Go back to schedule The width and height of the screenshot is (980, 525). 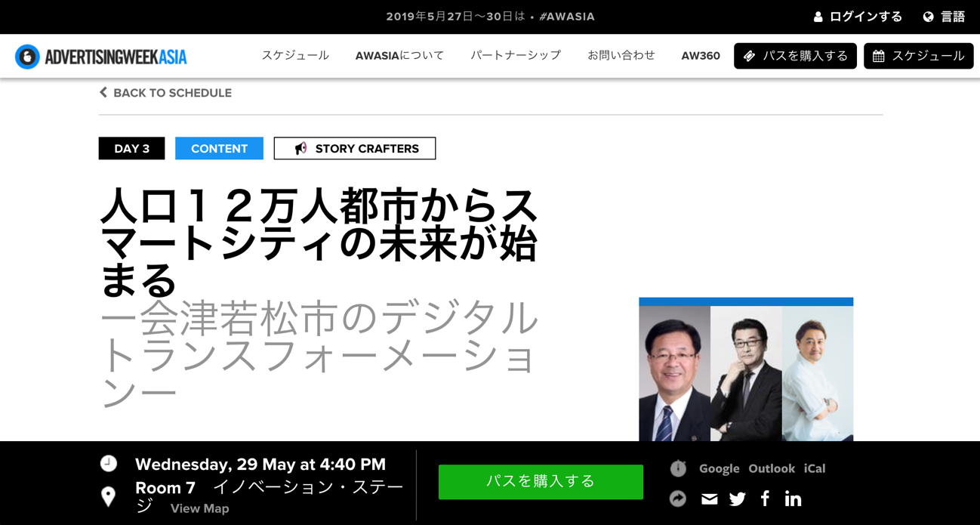165,93
